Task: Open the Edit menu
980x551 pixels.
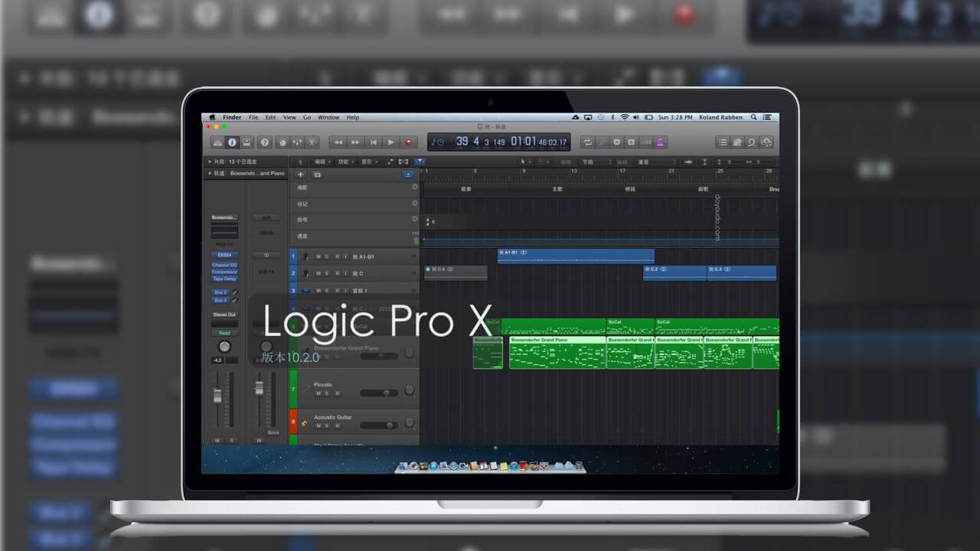Action: pos(270,117)
